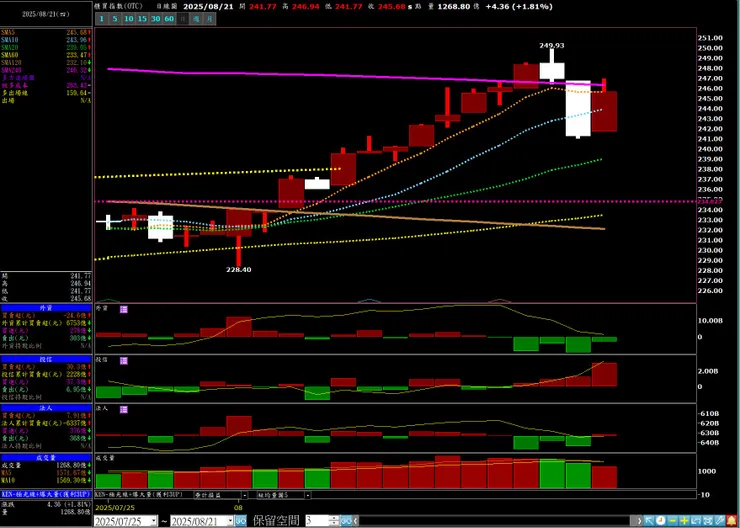Click the red alert bell icon
The image size is (740, 528).
click(x=731, y=520)
